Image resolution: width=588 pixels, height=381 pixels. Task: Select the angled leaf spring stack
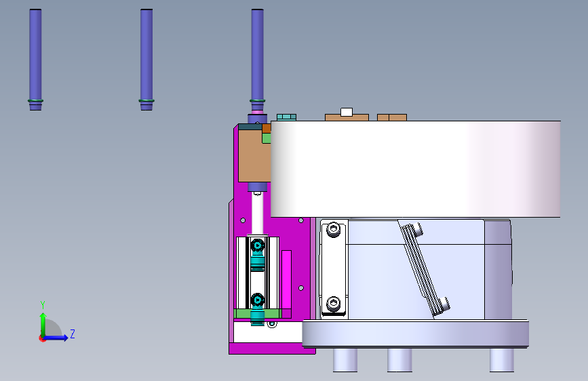[425, 270]
